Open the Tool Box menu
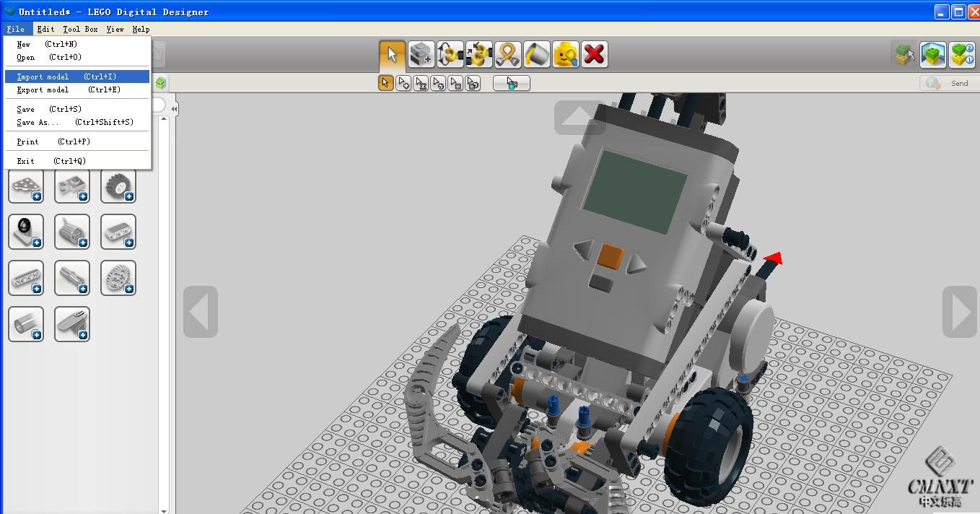Viewport: 980px width, 514px height. tap(80, 29)
